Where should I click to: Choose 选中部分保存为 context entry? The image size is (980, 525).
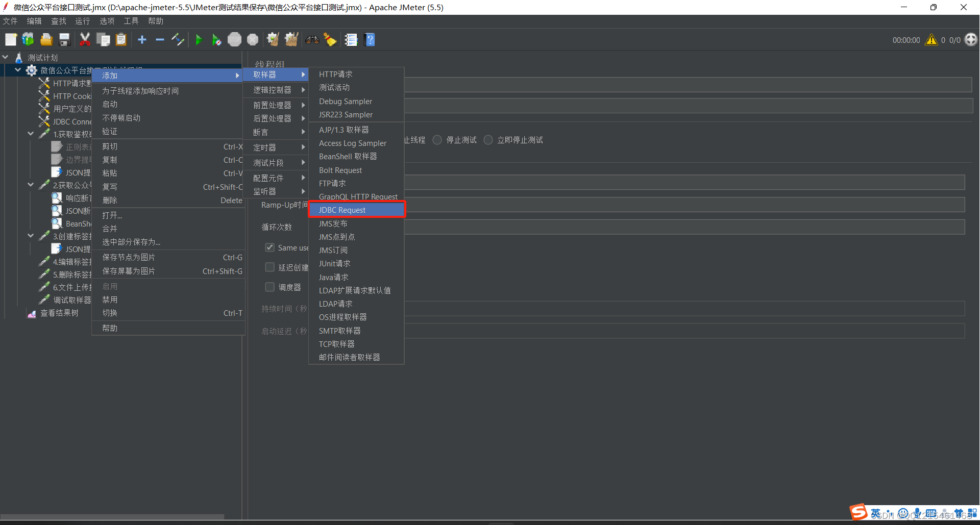pos(168,242)
